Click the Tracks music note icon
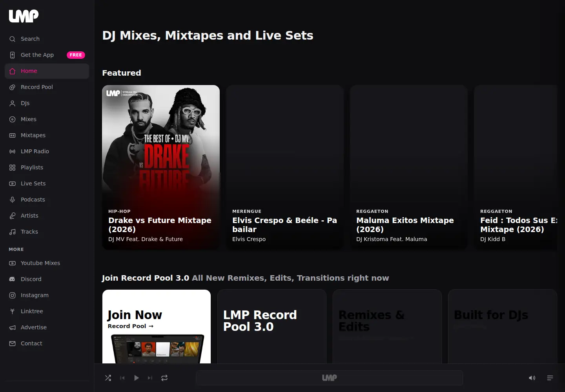565x392 pixels. click(13, 232)
